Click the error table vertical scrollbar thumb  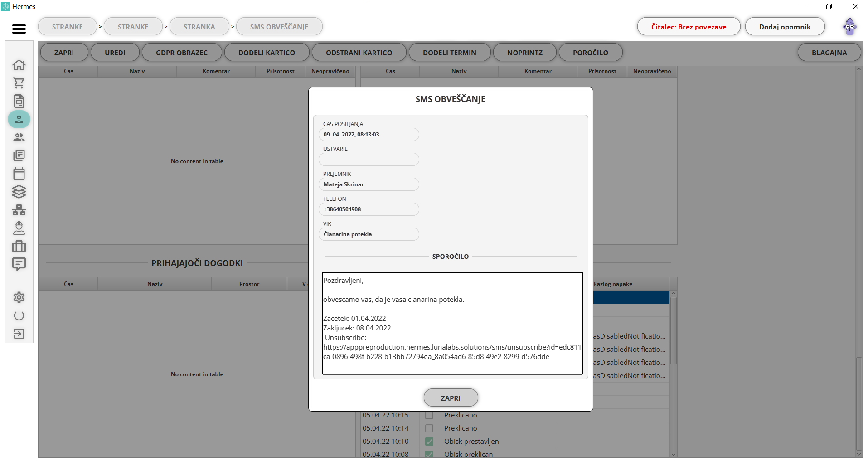pyautogui.click(x=673, y=330)
